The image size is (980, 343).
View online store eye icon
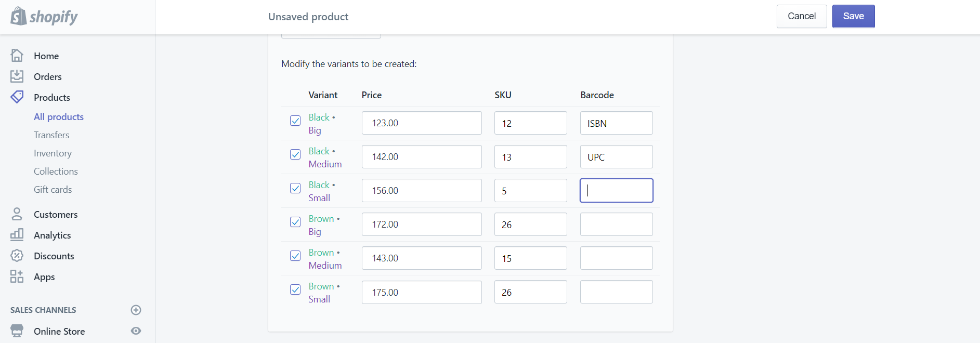(136, 331)
